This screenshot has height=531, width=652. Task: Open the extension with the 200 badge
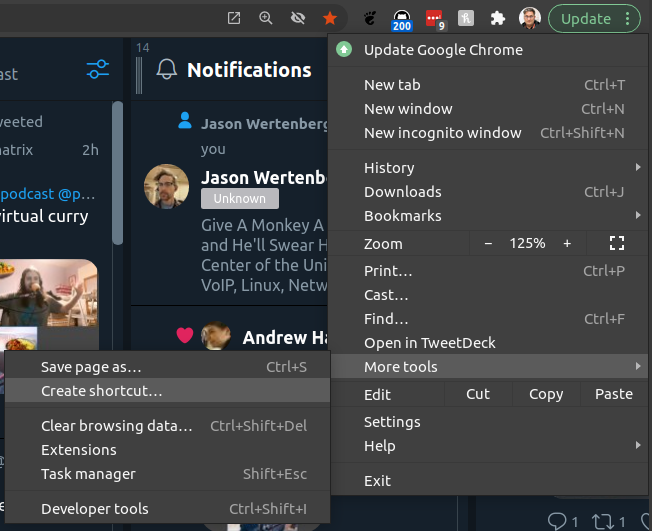[402, 20]
